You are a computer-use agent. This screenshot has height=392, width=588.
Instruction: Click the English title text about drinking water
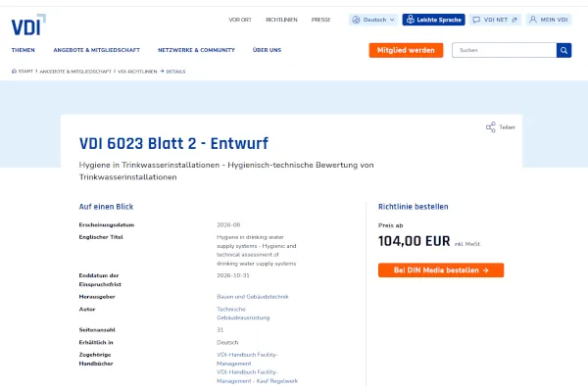click(257, 250)
